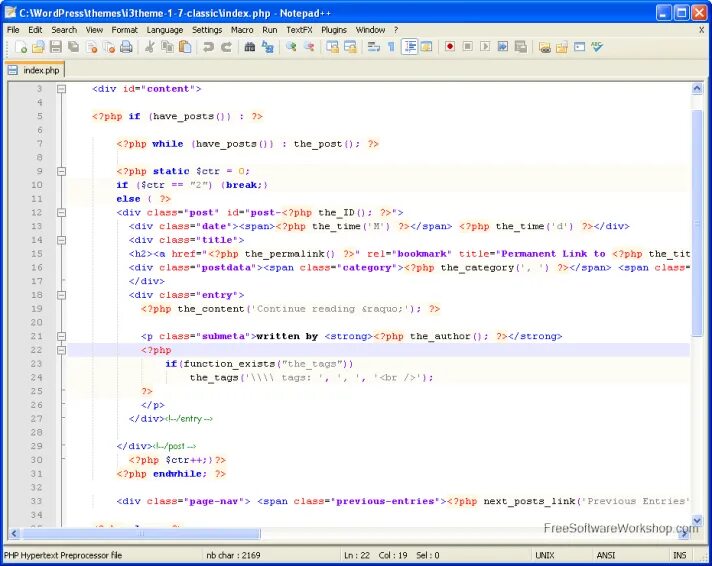Screen dimensions: 712x566
Task: Click ANSI encoding status field
Action: [x=606, y=555]
